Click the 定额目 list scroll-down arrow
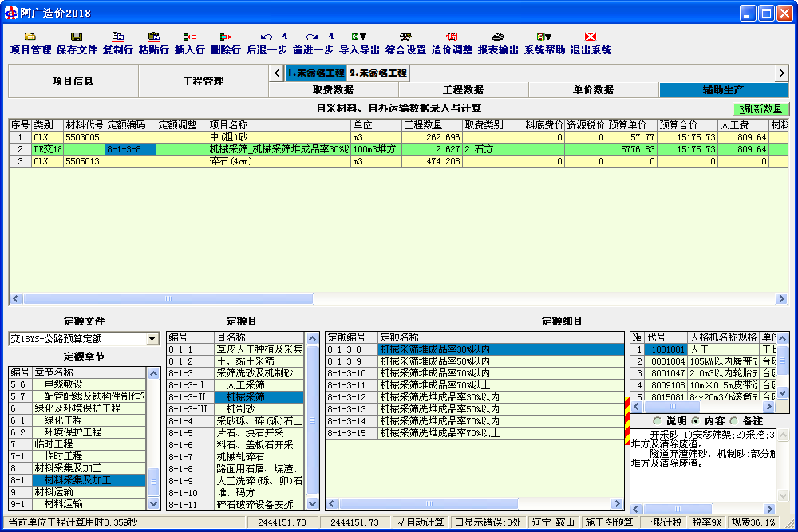This screenshot has width=798, height=532. (313, 504)
